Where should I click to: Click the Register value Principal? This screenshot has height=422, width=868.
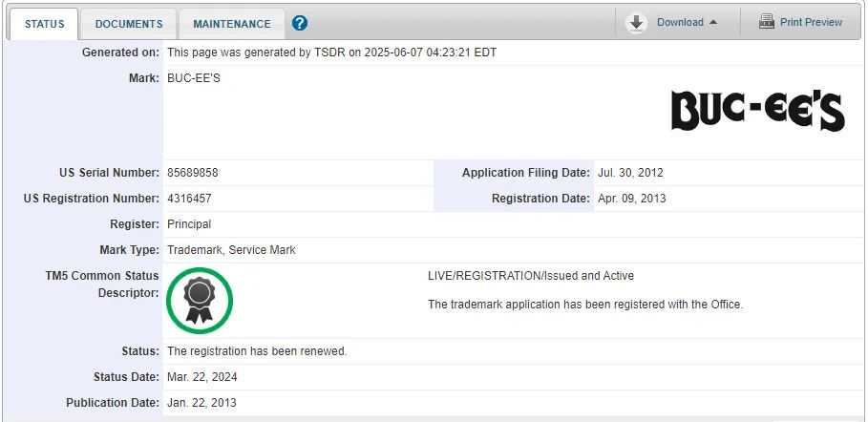click(189, 224)
